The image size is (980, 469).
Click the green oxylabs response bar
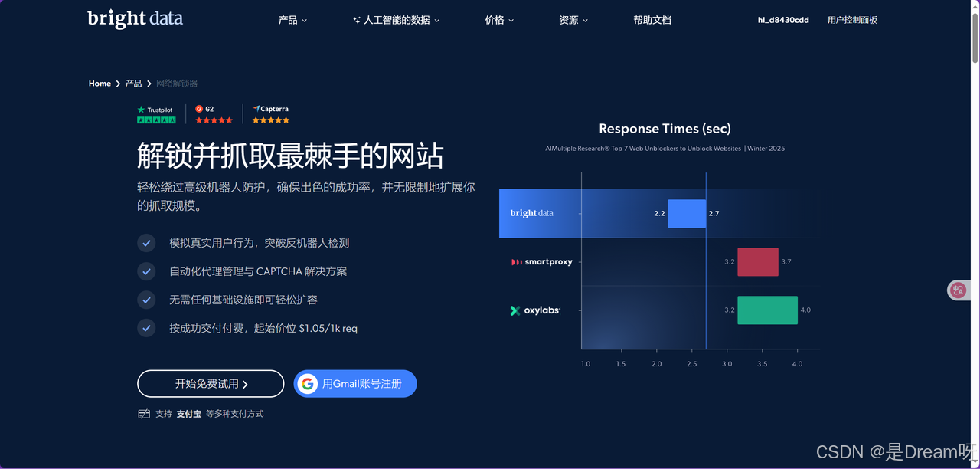[767, 310]
